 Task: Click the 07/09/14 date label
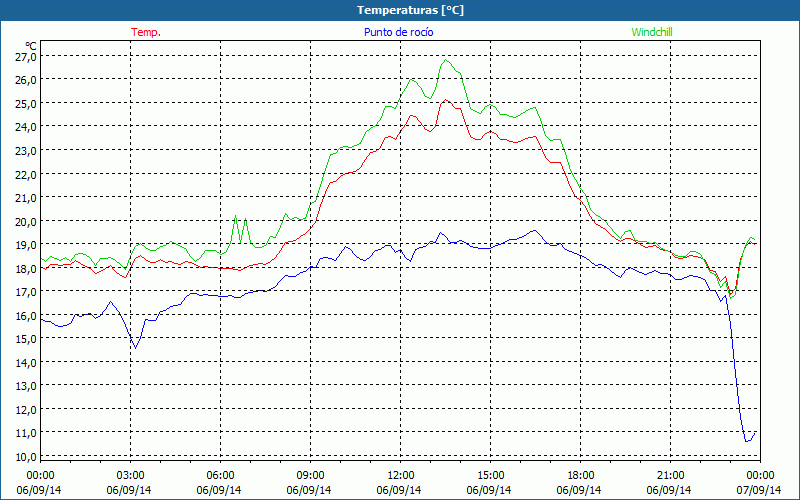coord(759,490)
